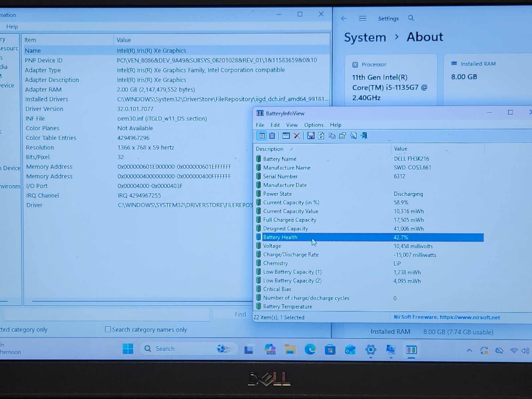Open Task View on taskbar
Screen dimensions: 532x399
[x=248, y=349]
